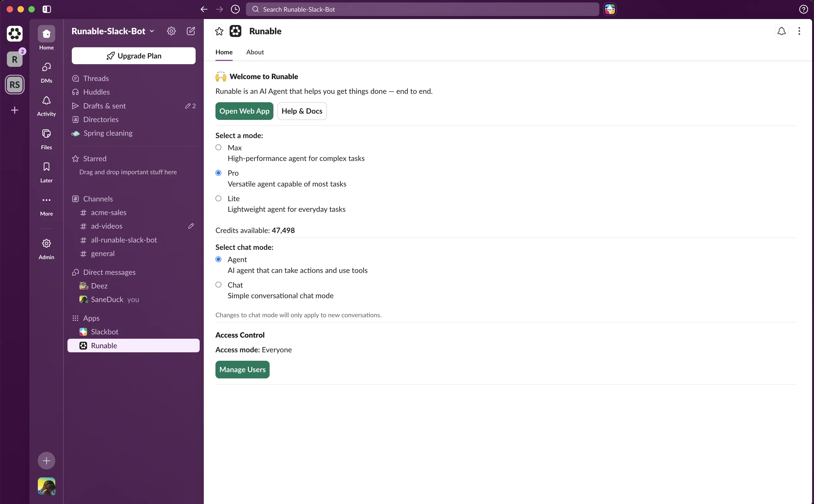Open the Home view in the sidebar rail
Image resolution: width=814 pixels, height=504 pixels.
[46, 38]
